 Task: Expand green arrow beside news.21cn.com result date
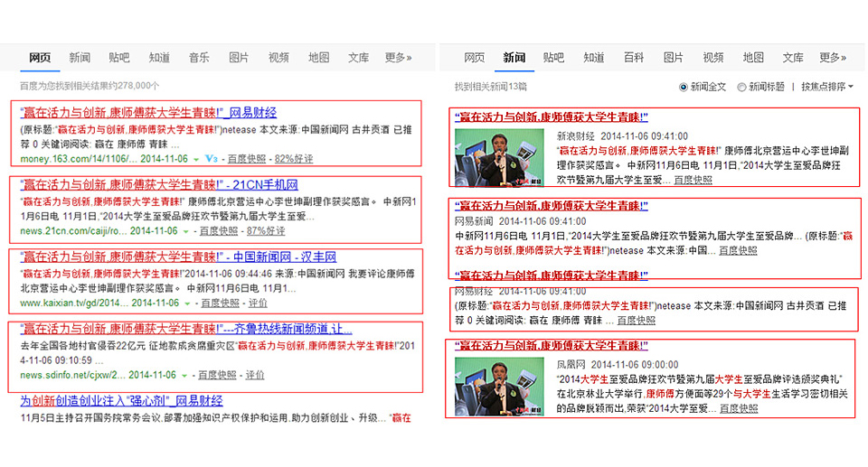[x=186, y=231]
